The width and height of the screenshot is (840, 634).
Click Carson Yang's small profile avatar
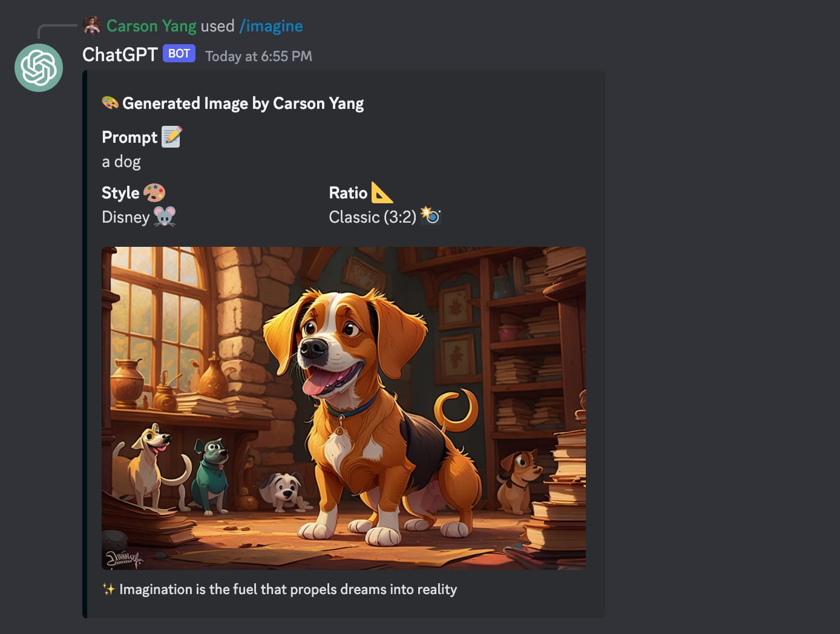(92, 25)
